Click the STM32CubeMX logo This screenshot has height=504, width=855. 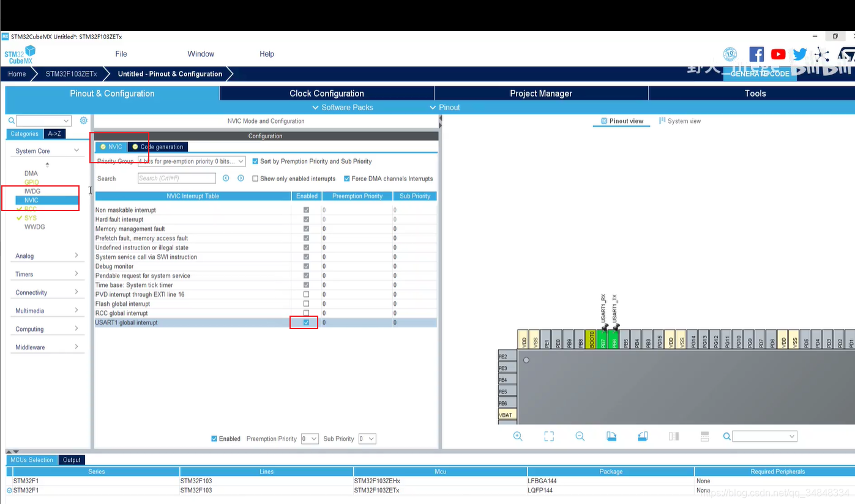[x=20, y=54]
